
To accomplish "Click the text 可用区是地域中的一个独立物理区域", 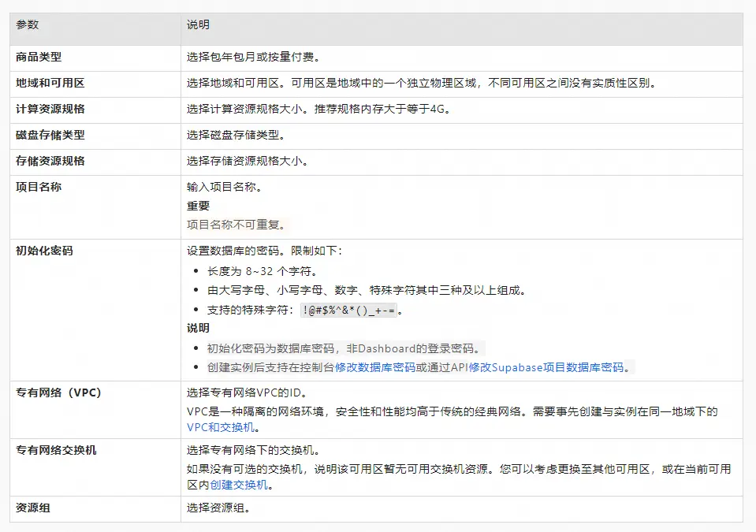I will point(383,84).
